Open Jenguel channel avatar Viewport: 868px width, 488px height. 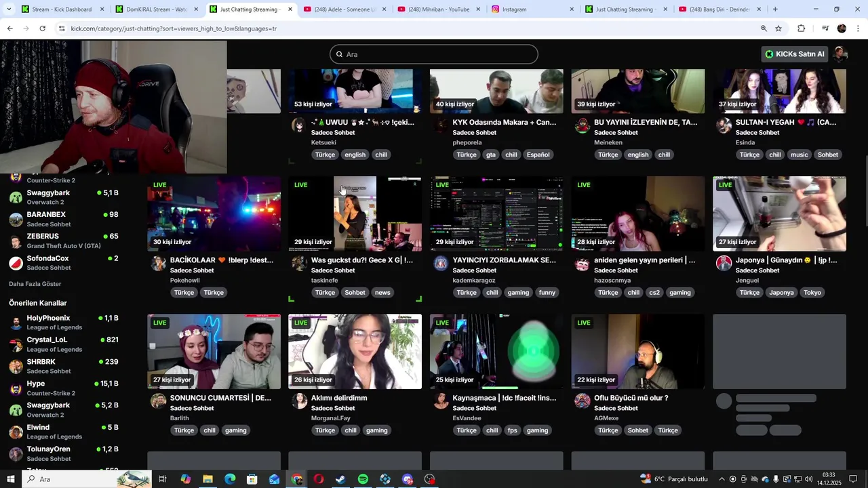tap(724, 263)
